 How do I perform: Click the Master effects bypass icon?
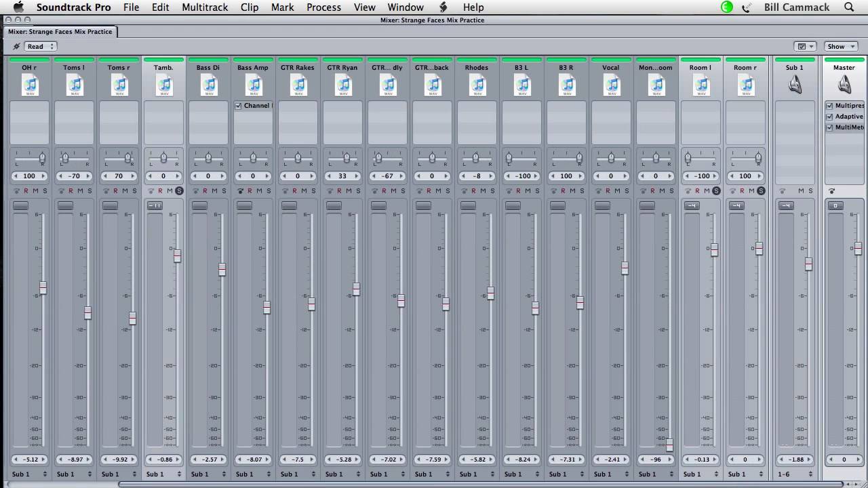(832, 191)
